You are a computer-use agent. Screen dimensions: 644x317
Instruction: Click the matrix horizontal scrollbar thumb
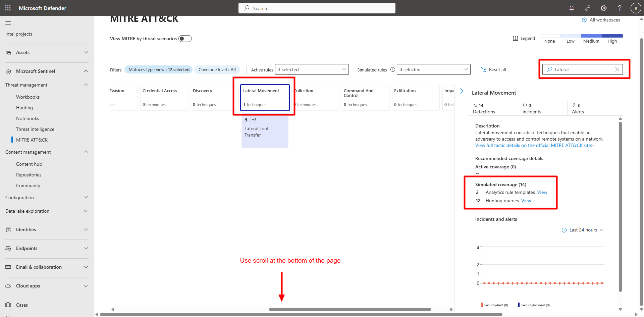coord(350,309)
